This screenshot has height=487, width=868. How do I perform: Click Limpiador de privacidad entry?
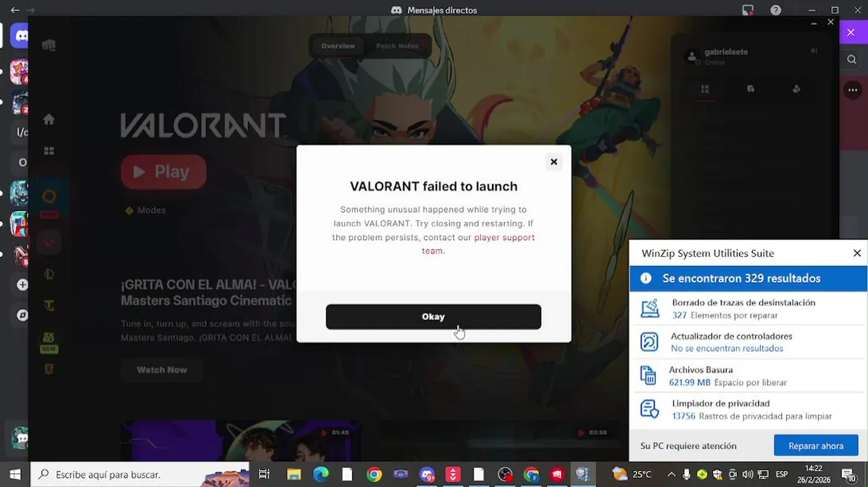(x=748, y=409)
